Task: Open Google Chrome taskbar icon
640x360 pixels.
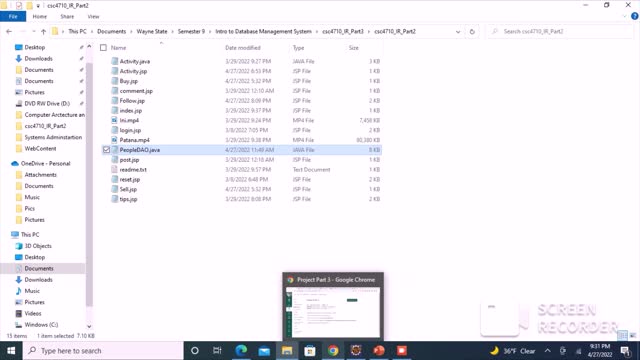Action: point(333,351)
